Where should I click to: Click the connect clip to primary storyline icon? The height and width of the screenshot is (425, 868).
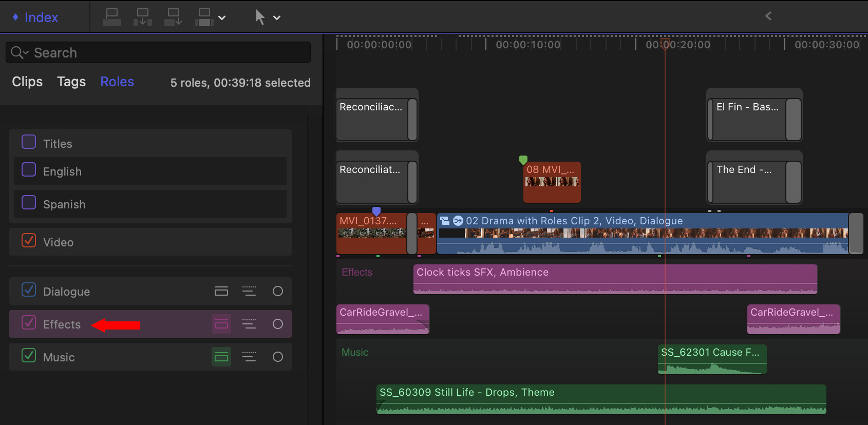[112, 17]
